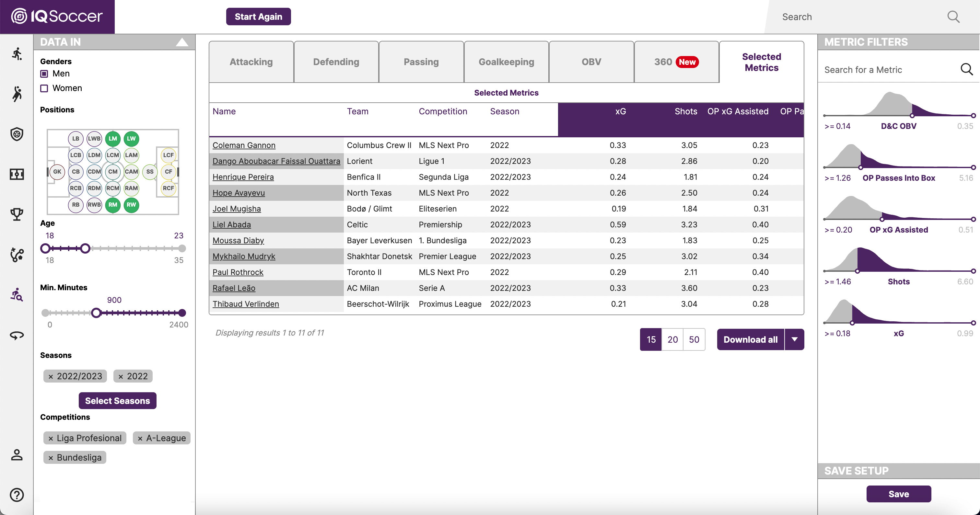Open Moussa Diaby player link
The width and height of the screenshot is (980, 515).
pyautogui.click(x=238, y=240)
